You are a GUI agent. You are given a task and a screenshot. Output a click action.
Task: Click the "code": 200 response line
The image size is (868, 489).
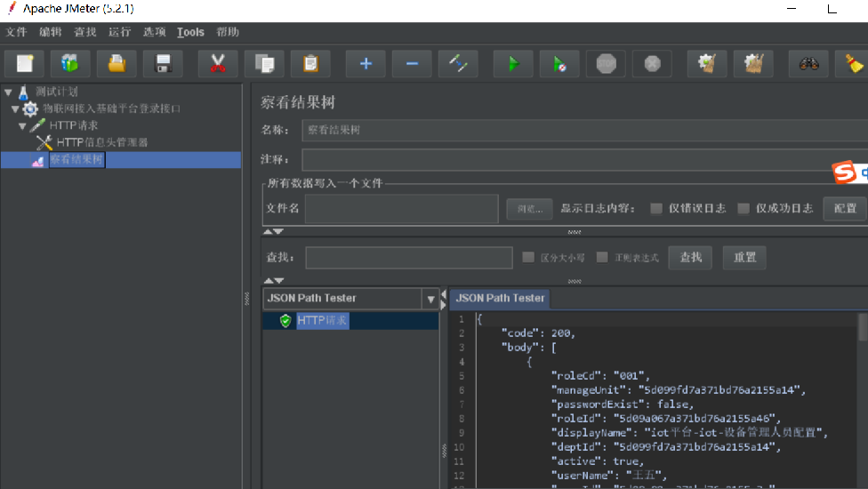pyautogui.click(x=538, y=333)
